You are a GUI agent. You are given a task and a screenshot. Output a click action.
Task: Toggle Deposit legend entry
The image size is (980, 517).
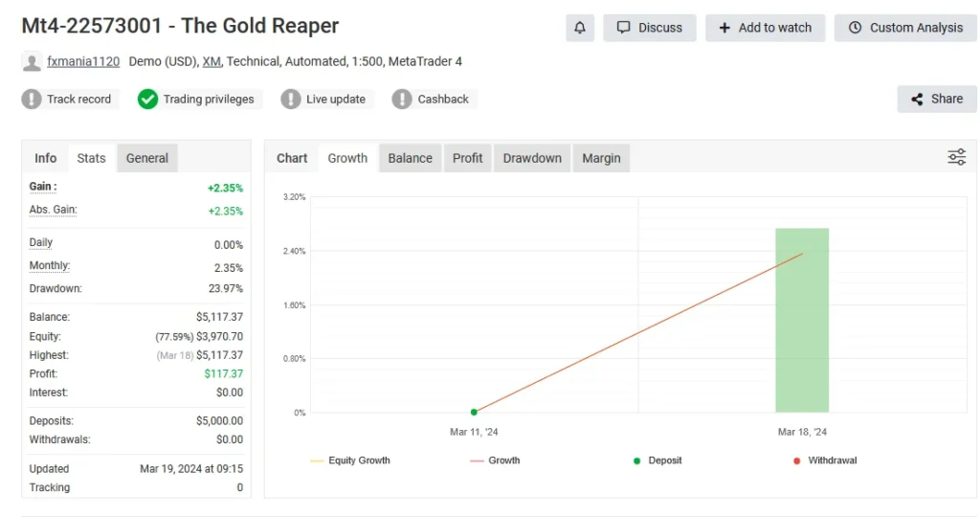(657, 461)
